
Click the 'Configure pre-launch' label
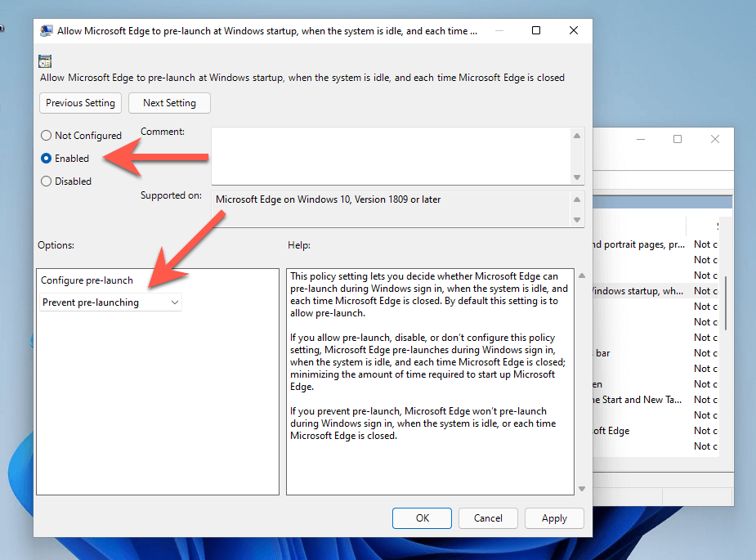(87, 280)
